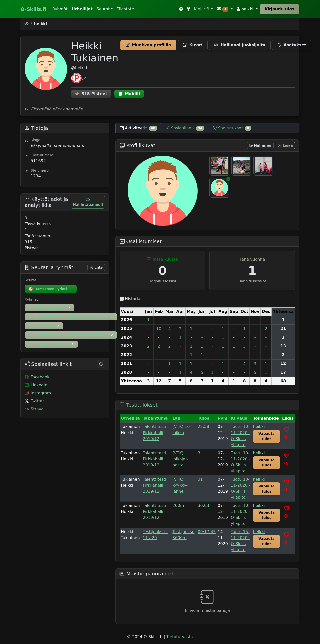Viewport: 320px width, 644px height.
Task: Click the X Twitter icon in social links
Action: pos(27,401)
